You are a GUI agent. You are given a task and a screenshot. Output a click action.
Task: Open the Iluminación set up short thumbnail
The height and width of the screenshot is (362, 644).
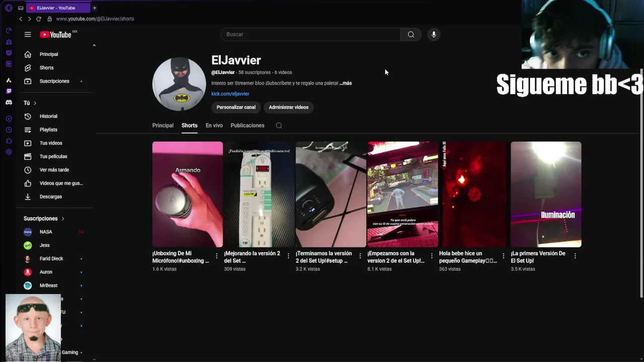click(x=546, y=195)
